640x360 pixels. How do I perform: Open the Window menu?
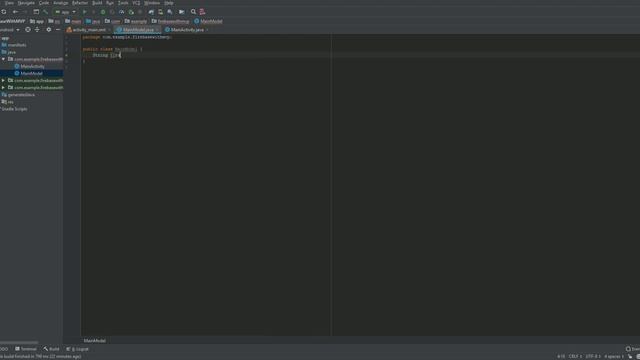coord(152,3)
